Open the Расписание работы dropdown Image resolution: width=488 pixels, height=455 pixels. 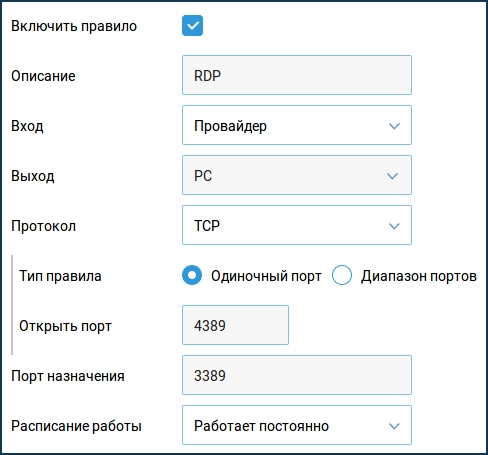click(x=297, y=425)
